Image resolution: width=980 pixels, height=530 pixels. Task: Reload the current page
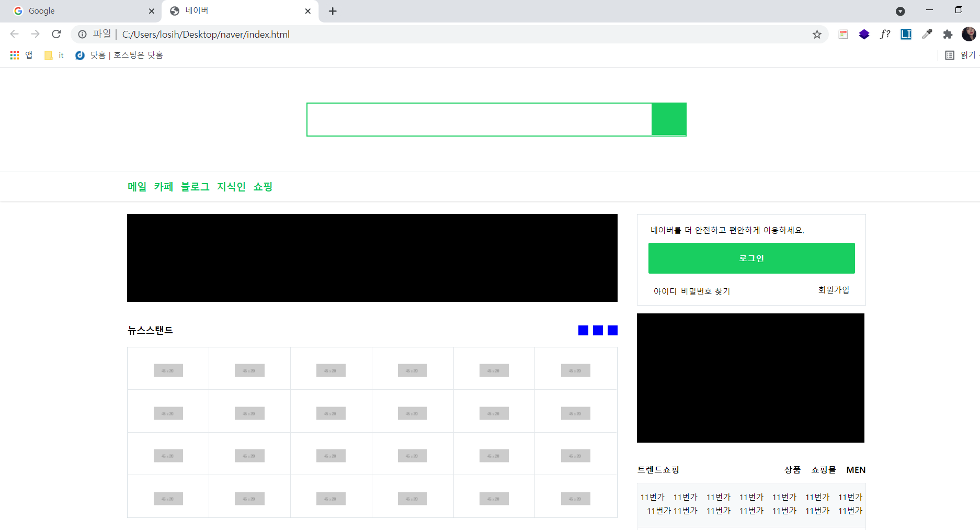coord(56,34)
